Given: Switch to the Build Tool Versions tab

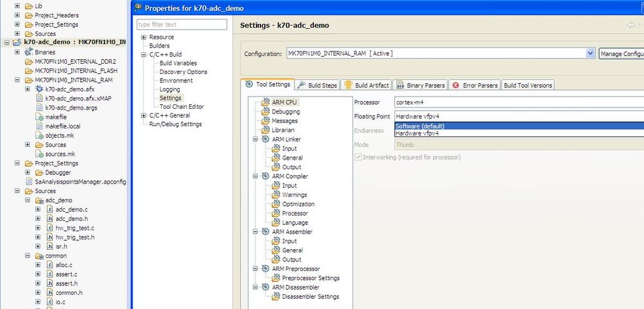Looking at the screenshot, I should click(528, 85).
